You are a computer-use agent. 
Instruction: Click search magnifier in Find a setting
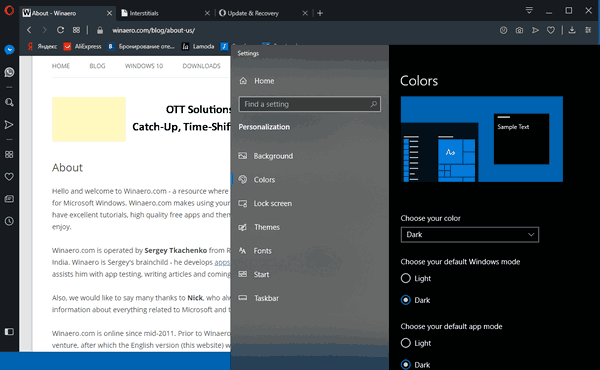(373, 104)
